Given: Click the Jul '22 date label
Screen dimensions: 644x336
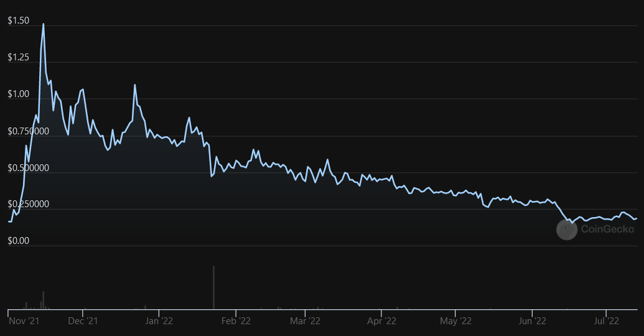Looking at the screenshot, I should click(606, 321).
